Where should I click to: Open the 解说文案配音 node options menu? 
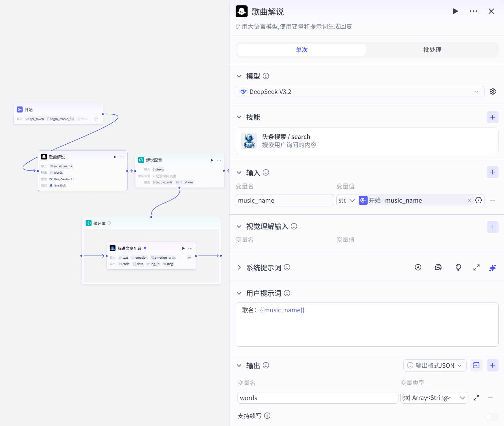190,248
